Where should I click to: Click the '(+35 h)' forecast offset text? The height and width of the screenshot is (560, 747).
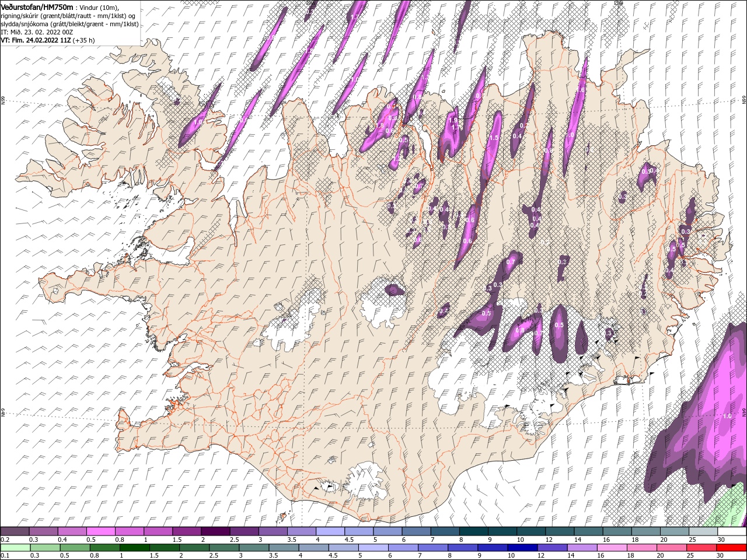pyautogui.click(x=84, y=40)
